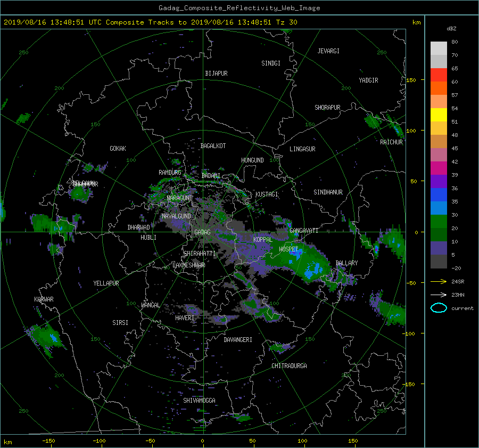Click the KUSTAGI city label
This screenshot has height=448, width=479.
pyautogui.click(x=267, y=194)
